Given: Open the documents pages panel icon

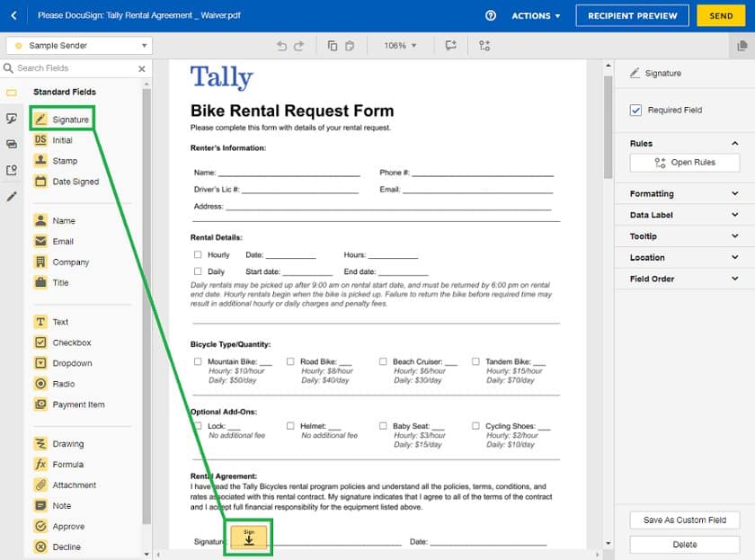Looking at the screenshot, I should [x=742, y=46].
